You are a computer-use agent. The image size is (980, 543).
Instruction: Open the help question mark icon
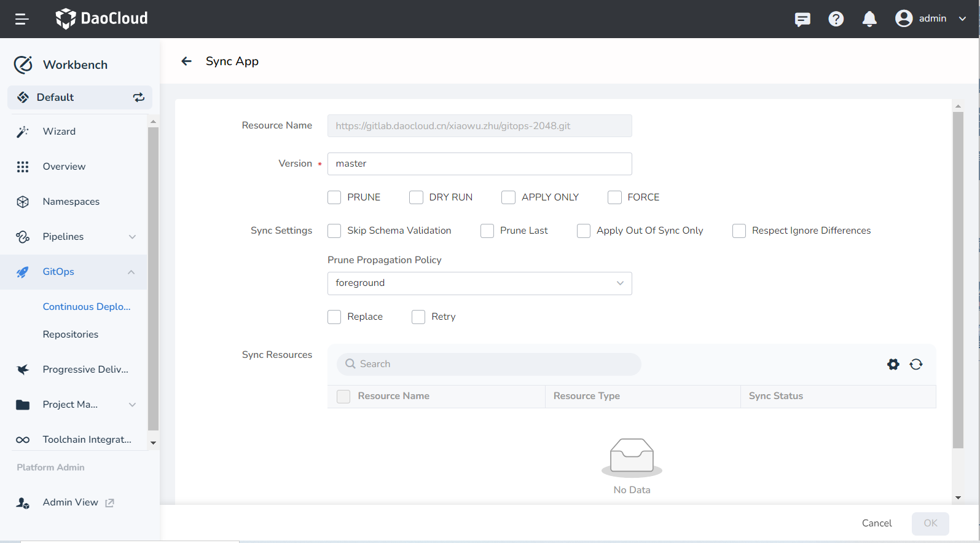(x=836, y=19)
